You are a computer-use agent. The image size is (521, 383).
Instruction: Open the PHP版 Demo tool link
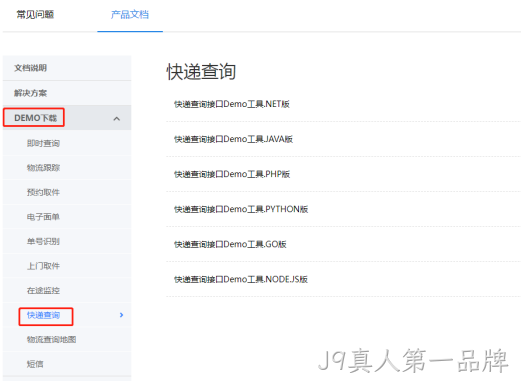(x=232, y=174)
